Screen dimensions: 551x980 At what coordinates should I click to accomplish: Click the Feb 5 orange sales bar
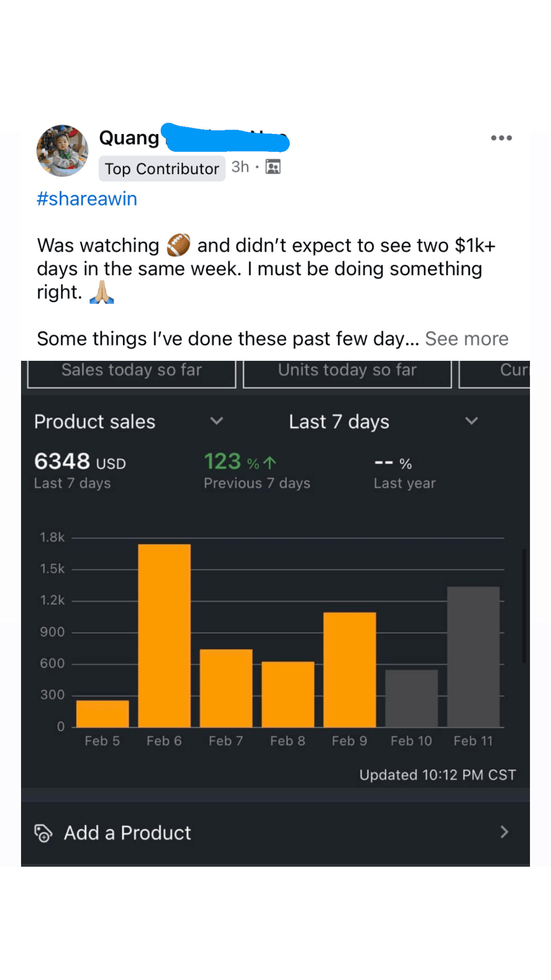[103, 713]
